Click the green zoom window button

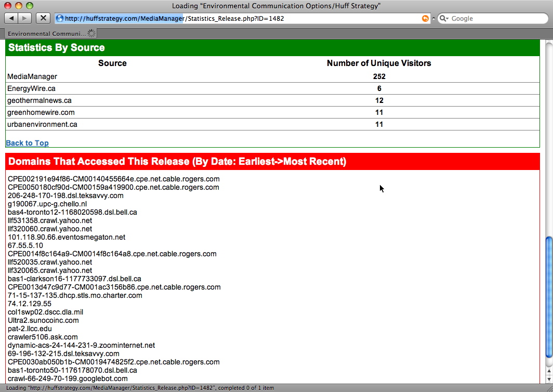[x=29, y=6]
